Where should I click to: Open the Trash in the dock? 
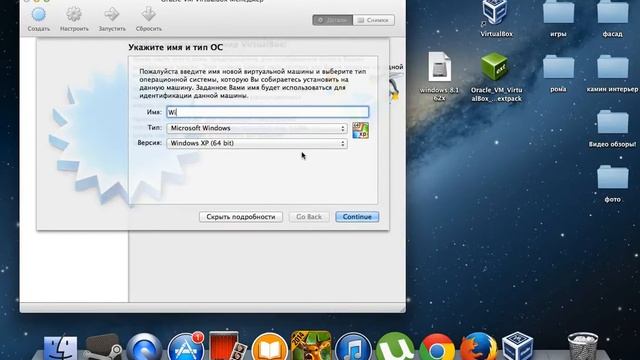coord(583,346)
